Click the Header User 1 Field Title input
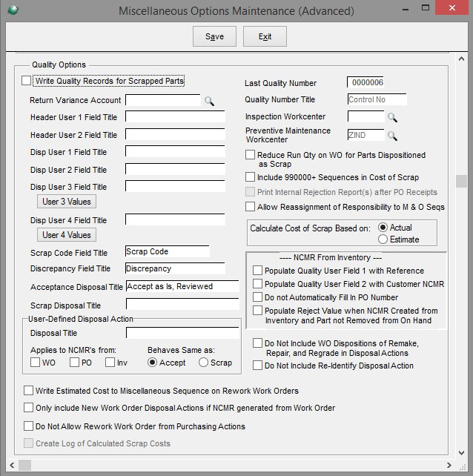The width and height of the screenshot is (473, 476). click(x=175, y=116)
